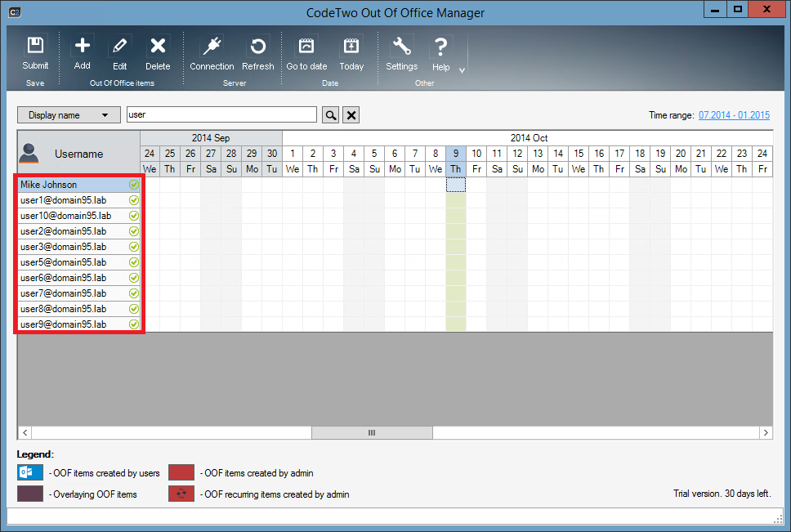Image resolution: width=791 pixels, height=532 pixels.
Task: Select the Mike Johnson row
Action: click(78, 185)
